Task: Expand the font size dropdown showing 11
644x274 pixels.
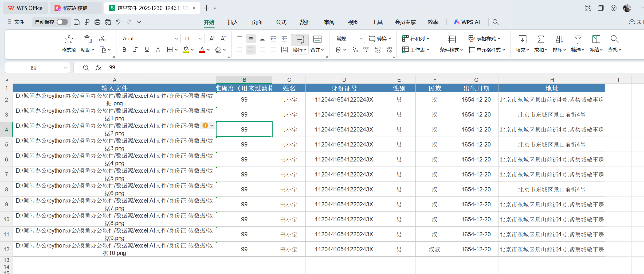Action: click(x=200, y=39)
